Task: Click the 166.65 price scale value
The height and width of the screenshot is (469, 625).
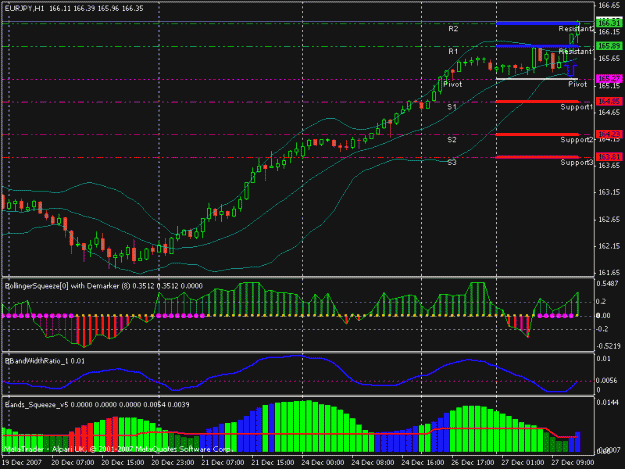Action: click(609, 5)
